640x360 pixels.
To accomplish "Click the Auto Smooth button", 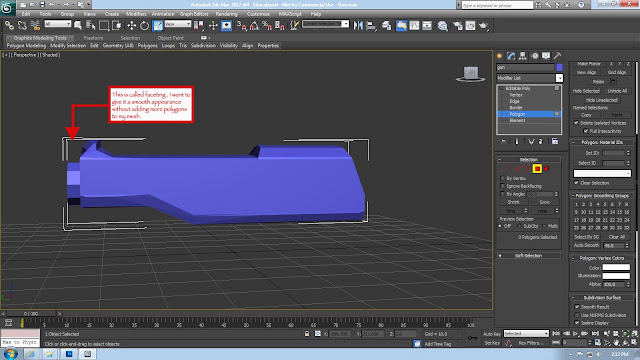I will coord(586,245).
